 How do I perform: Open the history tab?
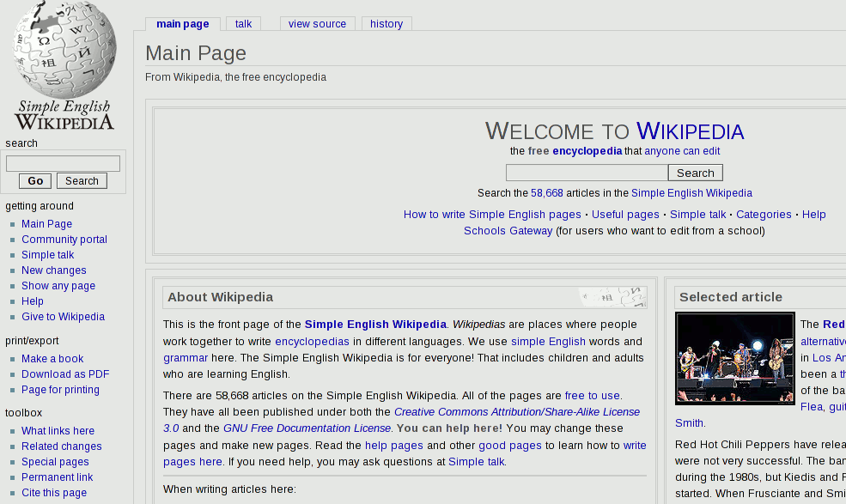coord(386,24)
